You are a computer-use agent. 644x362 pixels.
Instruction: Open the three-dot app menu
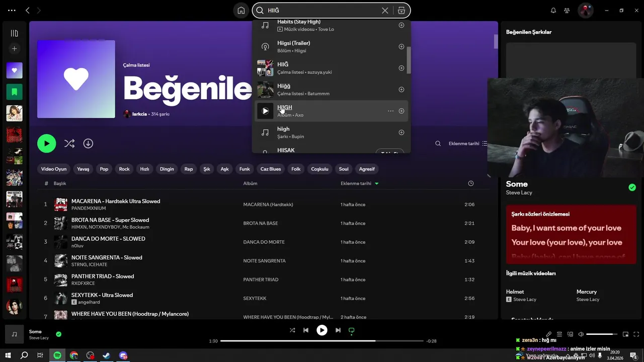pos(12,10)
